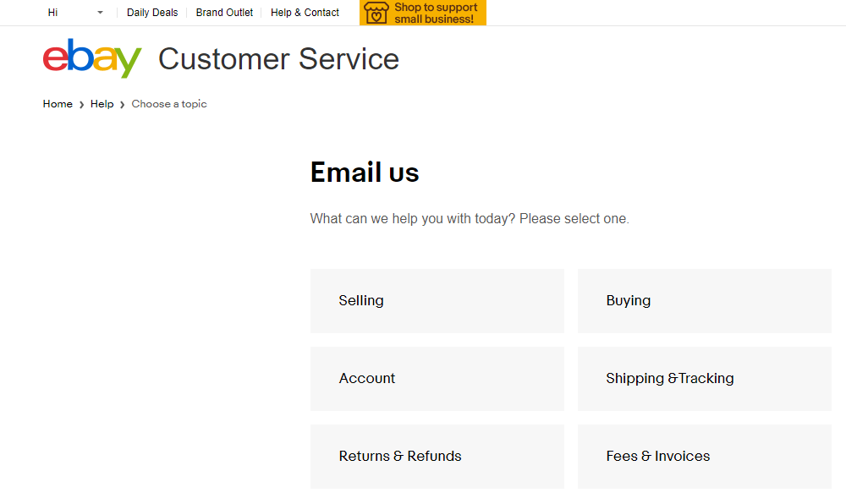Viewport: 846px width, 504px height.
Task: Click Choose a topic breadcrumb text
Action: (169, 104)
